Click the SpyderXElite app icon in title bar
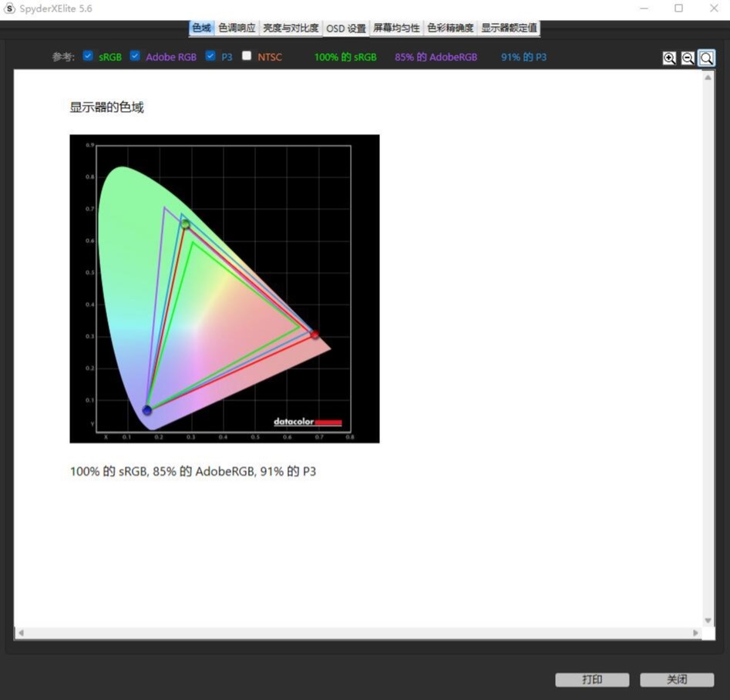 click(9, 8)
